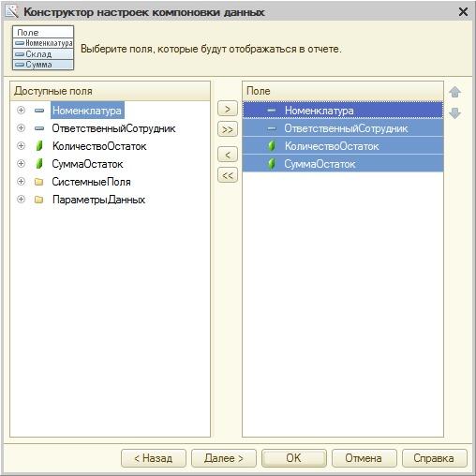Expand ПараметрыДанных folder
Screen dimensions: 476x476
[x=21, y=199]
